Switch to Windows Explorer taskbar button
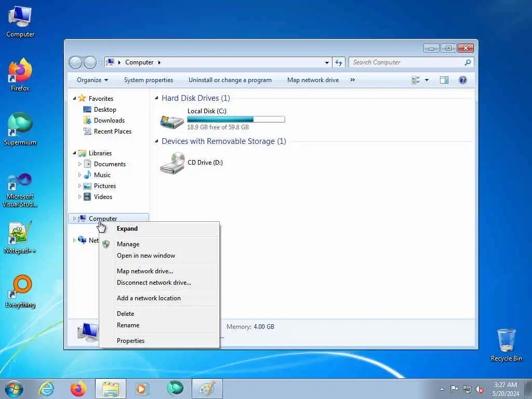The width and height of the screenshot is (532, 399). tap(111, 389)
